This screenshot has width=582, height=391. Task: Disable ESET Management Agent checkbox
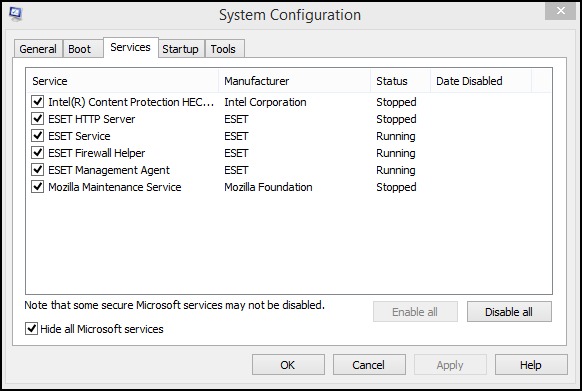point(37,170)
